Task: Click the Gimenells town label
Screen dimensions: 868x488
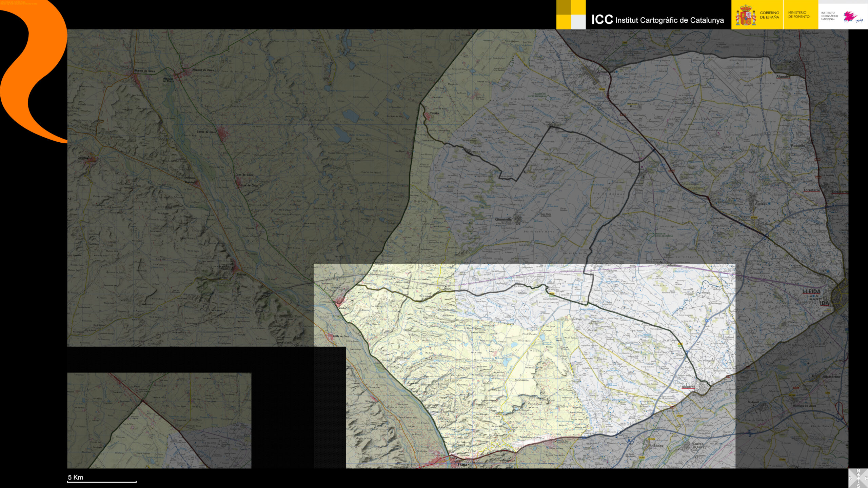Action: (503, 219)
